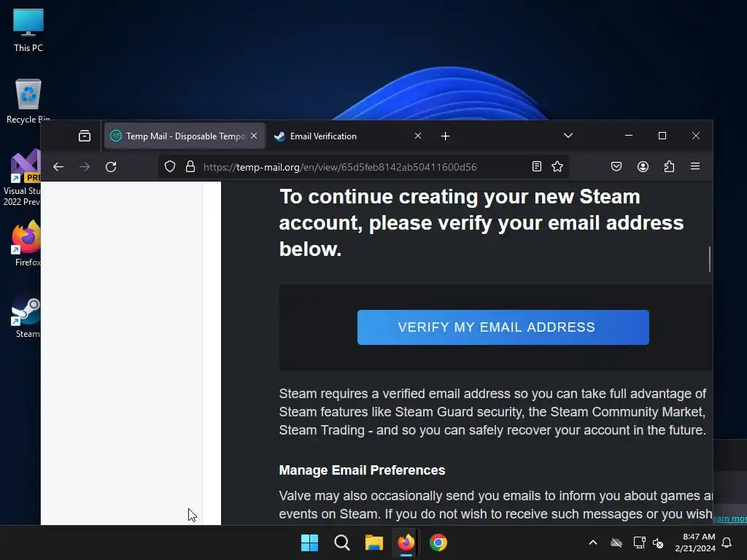Open the Firefox account icon
747x560 pixels.
coord(643,167)
